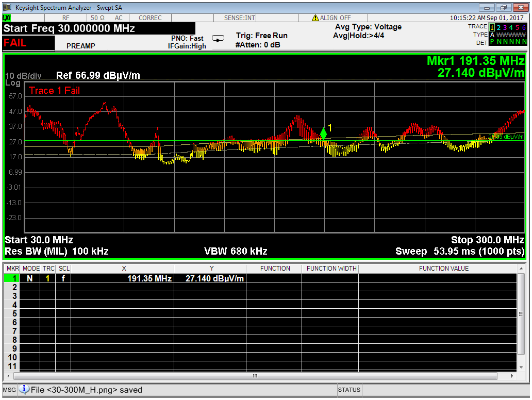Click the info icon in the message bar
Image resolution: width=532 pixels, height=400 pixels.
pos(24,389)
